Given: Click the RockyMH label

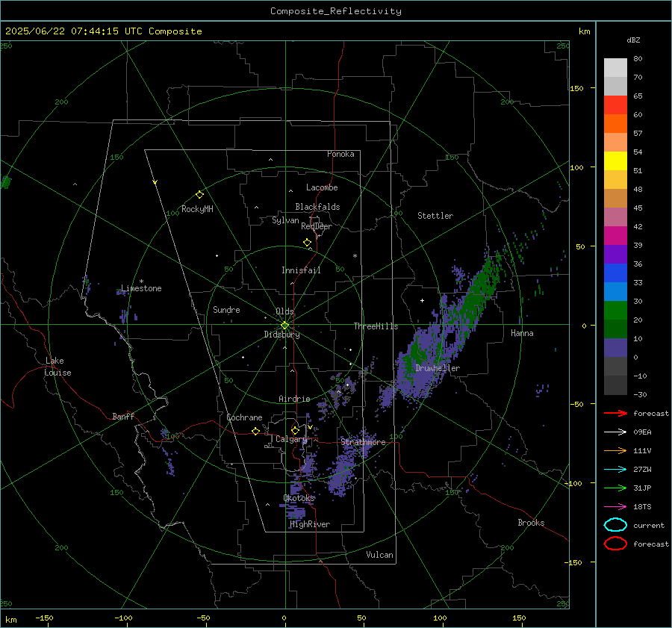Looking at the screenshot, I should pos(197,209).
